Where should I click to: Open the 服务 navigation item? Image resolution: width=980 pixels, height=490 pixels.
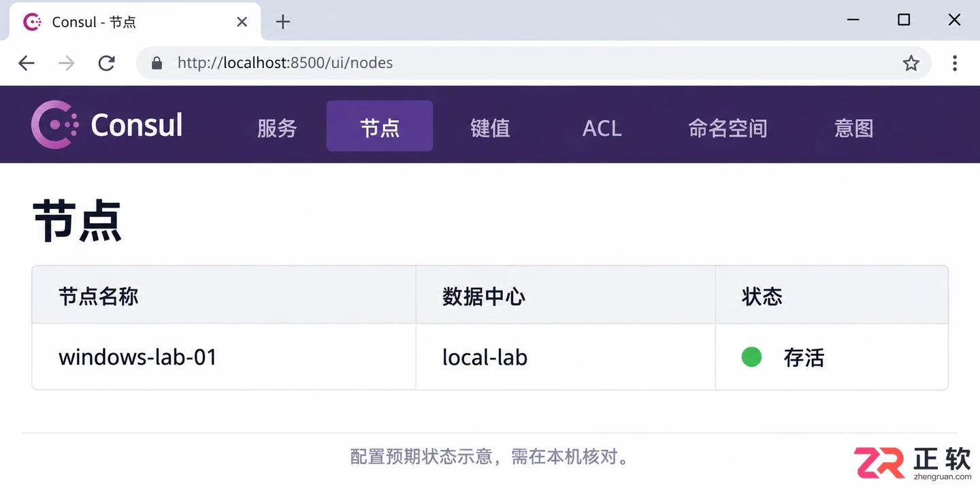click(x=277, y=127)
